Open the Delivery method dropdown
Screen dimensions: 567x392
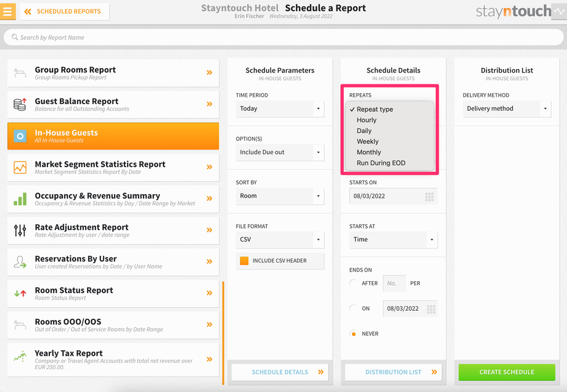507,108
